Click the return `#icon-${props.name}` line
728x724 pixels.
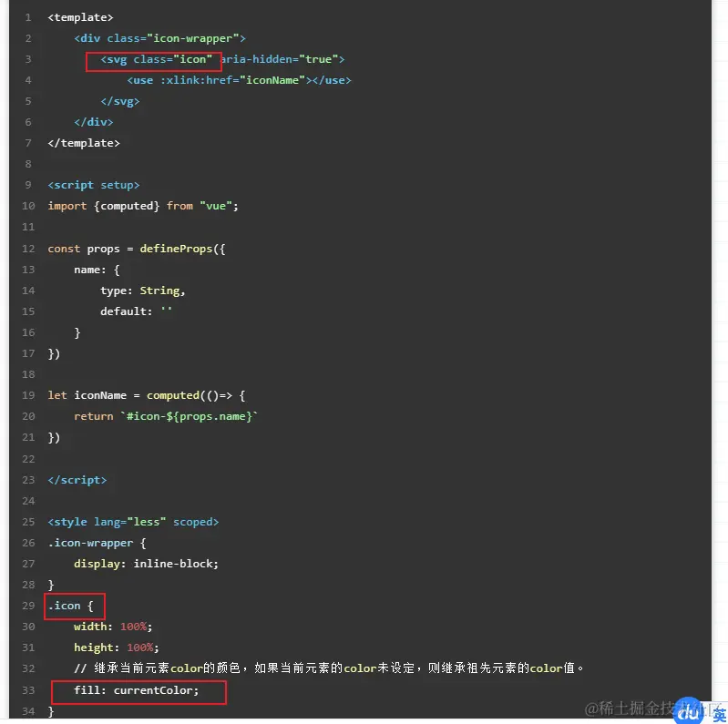(x=166, y=416)
